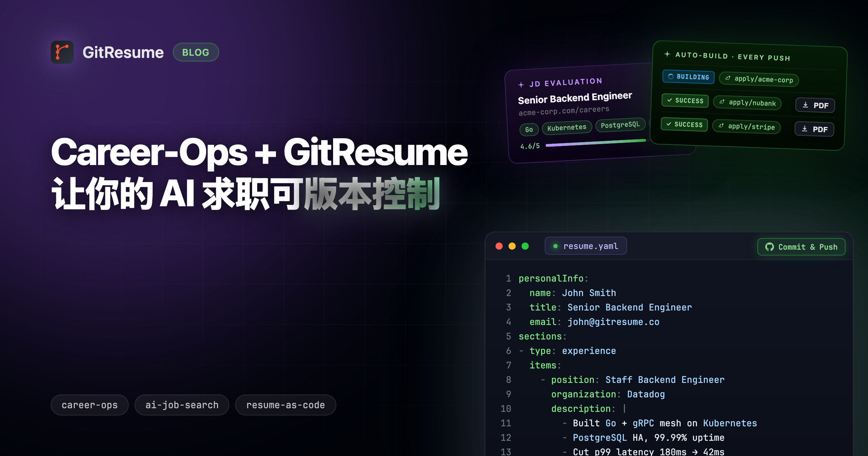Click sparkle icon beside AUTO-BUILD heading
The width and height of the screenshot is (868, 456).
(667, 54)
